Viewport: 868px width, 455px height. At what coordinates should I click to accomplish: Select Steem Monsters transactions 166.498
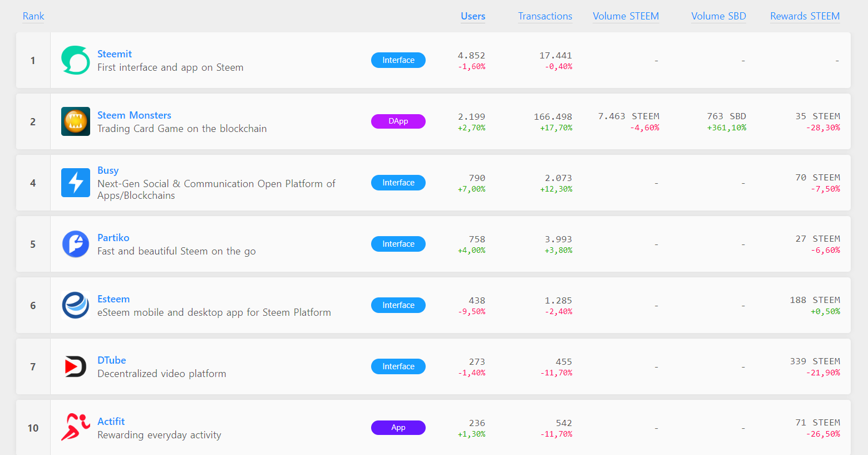553,117
